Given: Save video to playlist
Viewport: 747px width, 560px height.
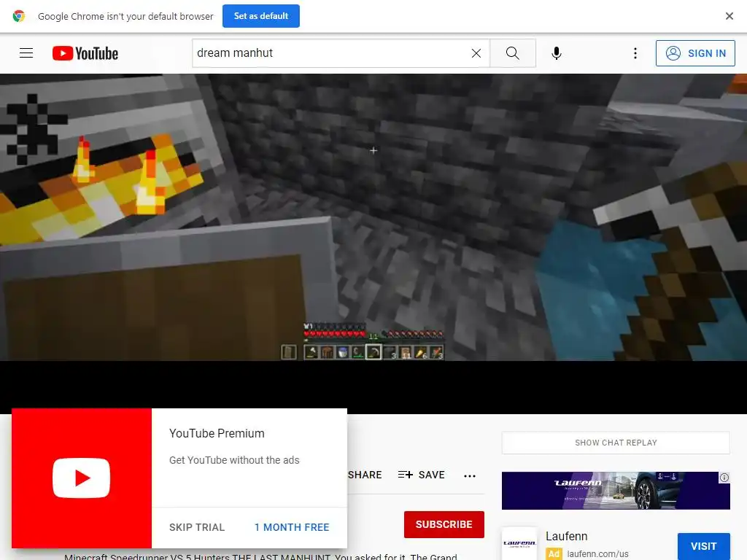Looking at the screenshot, I should [x=421, y=475].
